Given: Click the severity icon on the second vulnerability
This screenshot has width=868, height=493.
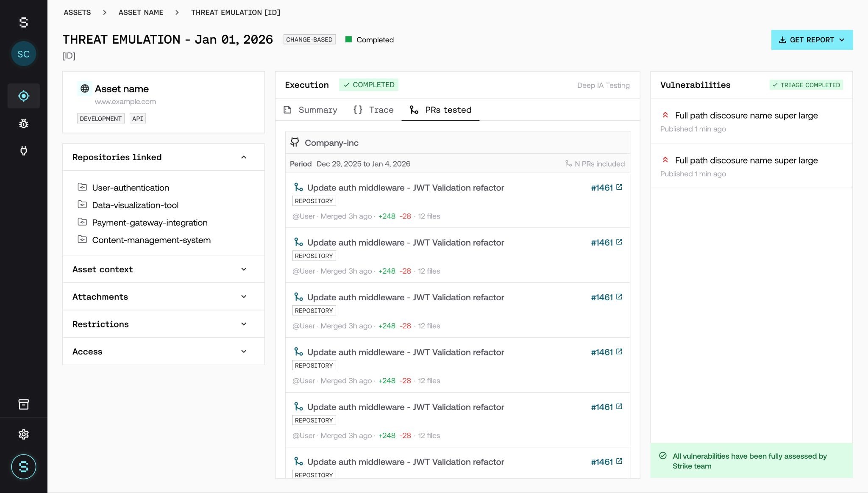Looking at the screenshot, I should [x=665, y=160].
